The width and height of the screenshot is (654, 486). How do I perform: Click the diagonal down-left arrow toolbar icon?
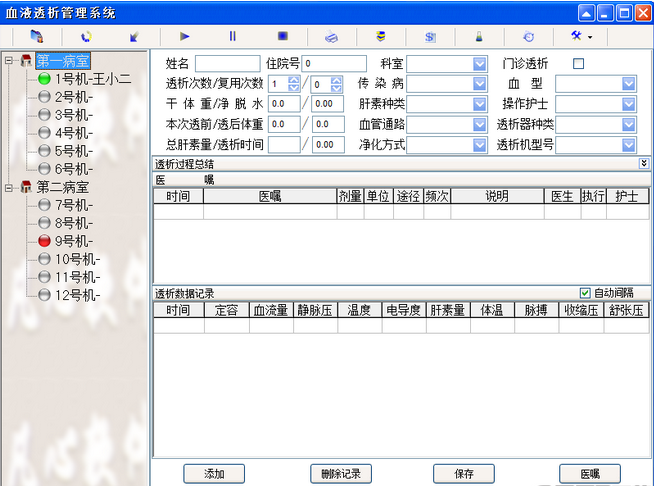tap(134, 37)
